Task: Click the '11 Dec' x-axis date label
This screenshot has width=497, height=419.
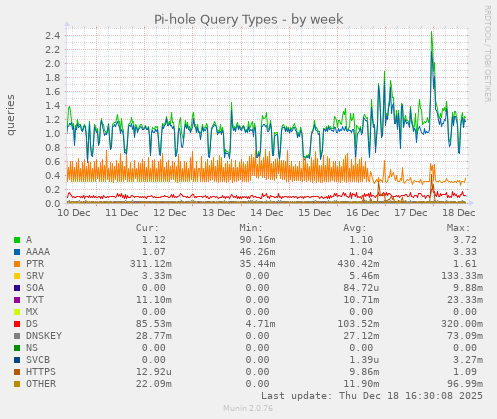Action: coord(122,213)
